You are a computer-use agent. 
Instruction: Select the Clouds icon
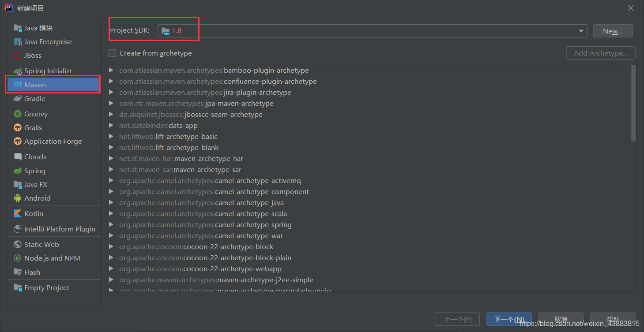pyautogui.click(x=18, y=157)
